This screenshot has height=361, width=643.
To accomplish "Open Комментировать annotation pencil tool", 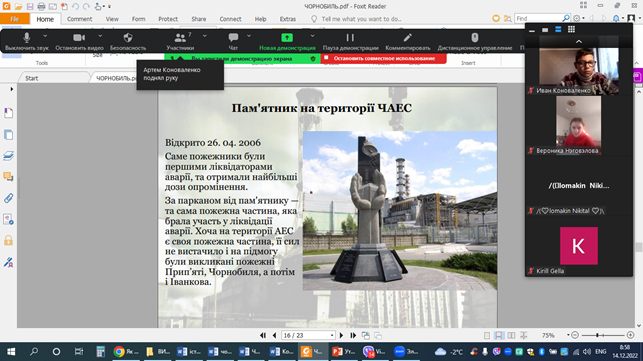I will click(x=408, y=41).
